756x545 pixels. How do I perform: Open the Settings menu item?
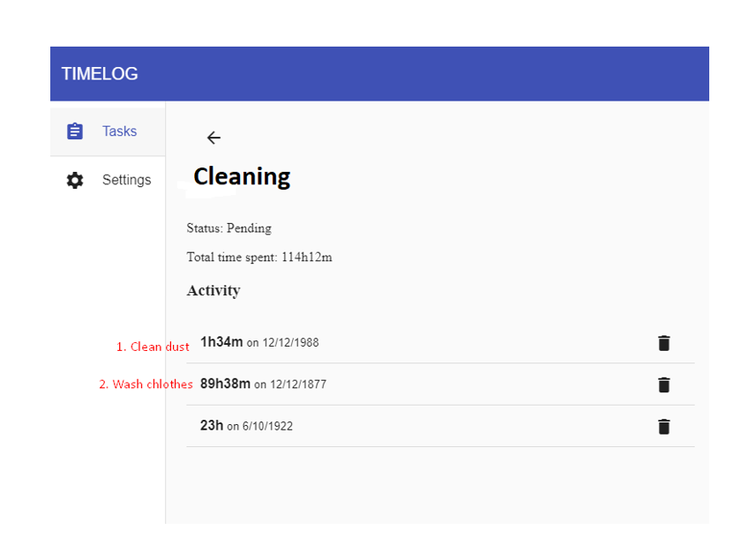pyautogui.click(x=108, y=180)
